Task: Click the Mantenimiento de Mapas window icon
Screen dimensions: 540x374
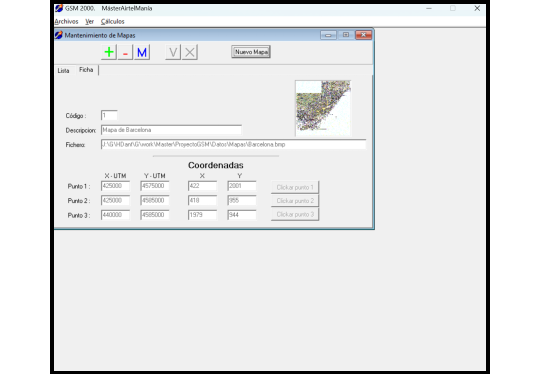Action: tap(59, 35)
